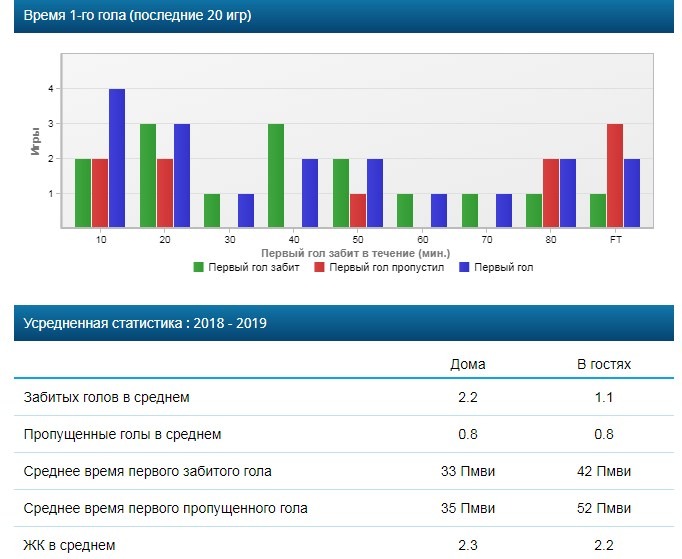Click the 'Забитых голов в среднем' row label
Image resolution: width=682 pixels, height=559 pixels.
(106, 398)
